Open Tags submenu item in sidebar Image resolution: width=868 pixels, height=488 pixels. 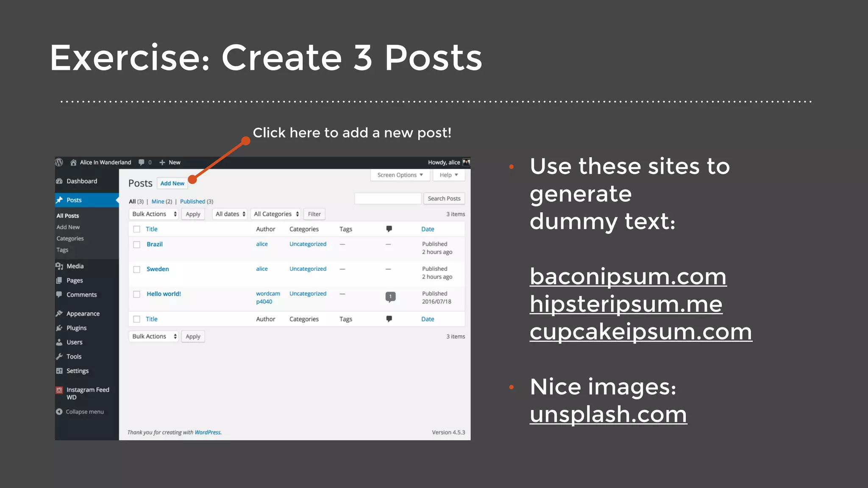(x=62, y=250)
